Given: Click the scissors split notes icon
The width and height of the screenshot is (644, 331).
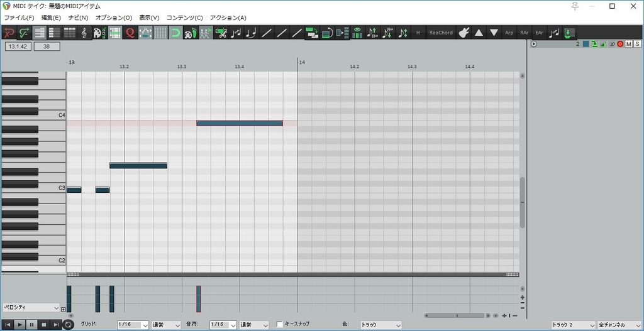Looking at the screenshot, I should [221, 33].
